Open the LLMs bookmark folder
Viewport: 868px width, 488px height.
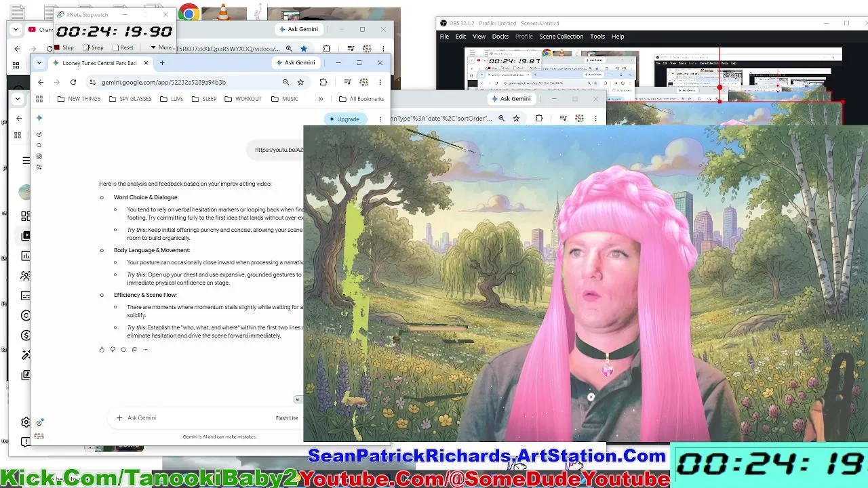tap(172, 99)
